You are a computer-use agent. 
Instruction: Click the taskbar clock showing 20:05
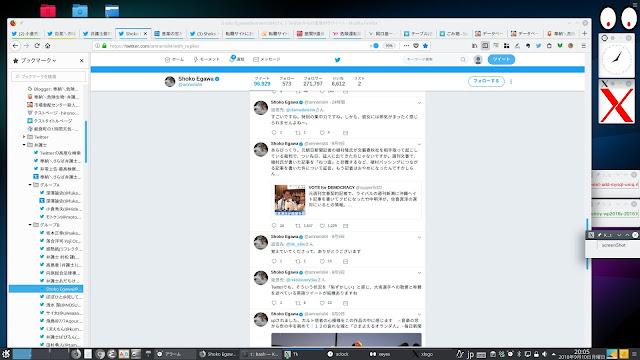581,354
